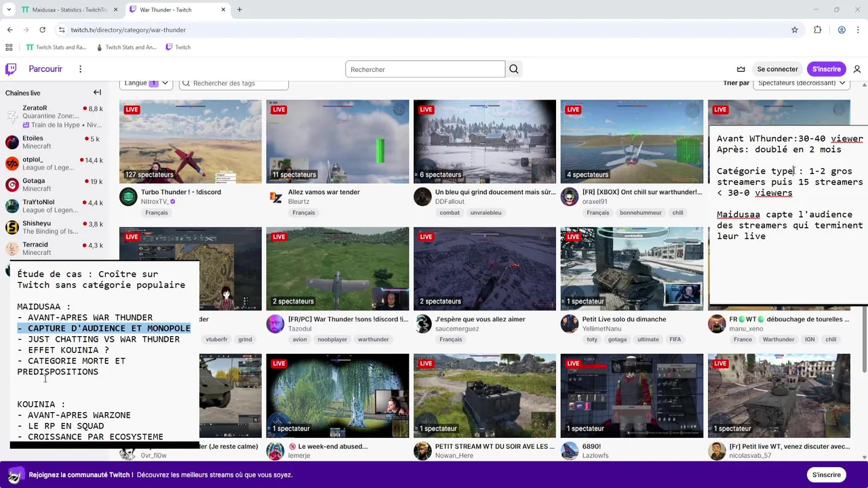Open NitroxTV_ channel avatar
Image resolution: width=868 pixels, height=488 pixels.
pyautogui.click(x=128, y=197)
